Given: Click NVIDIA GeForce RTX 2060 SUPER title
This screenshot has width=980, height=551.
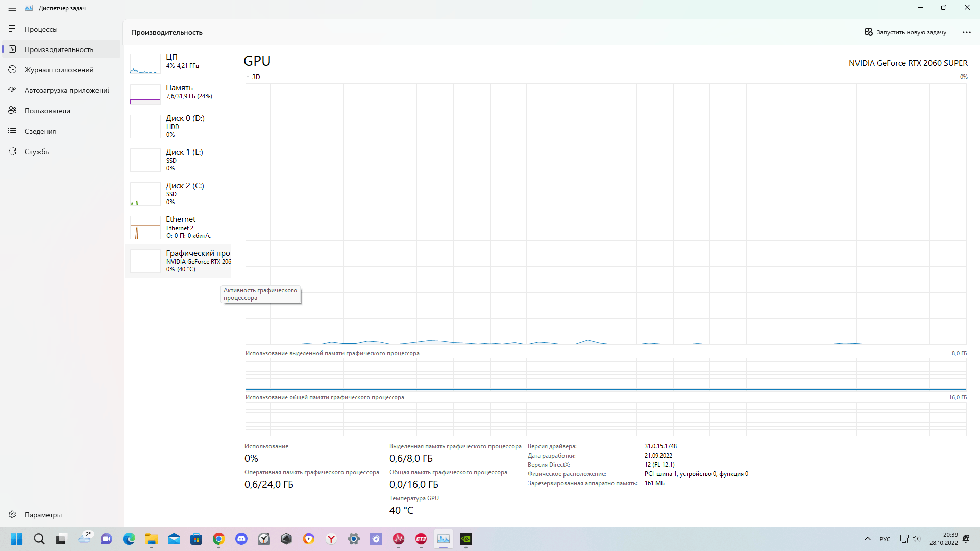Looking at the screenshot, I should tap(908, 63).
